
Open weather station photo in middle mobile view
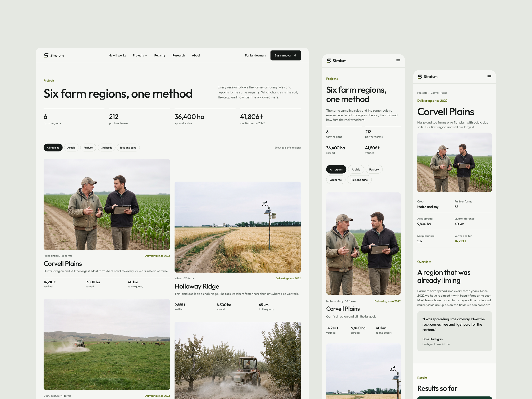(x=363, y=371)
